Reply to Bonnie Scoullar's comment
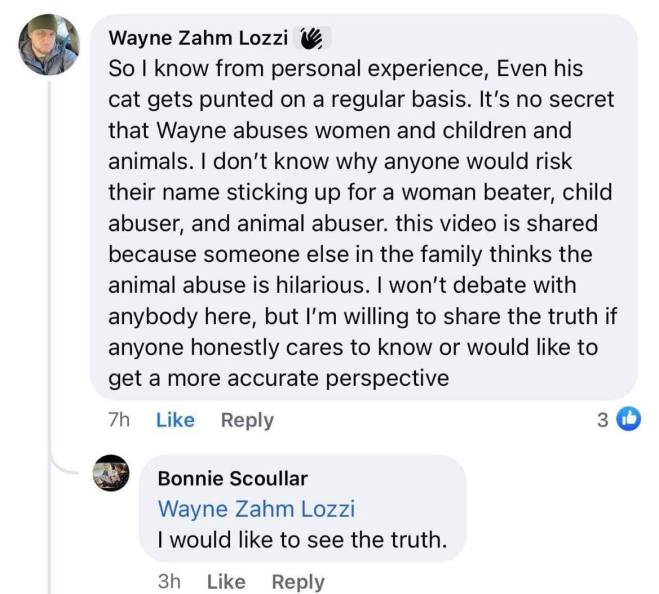The width and height of the screenshot is (659, 594). tap(298, 581)
